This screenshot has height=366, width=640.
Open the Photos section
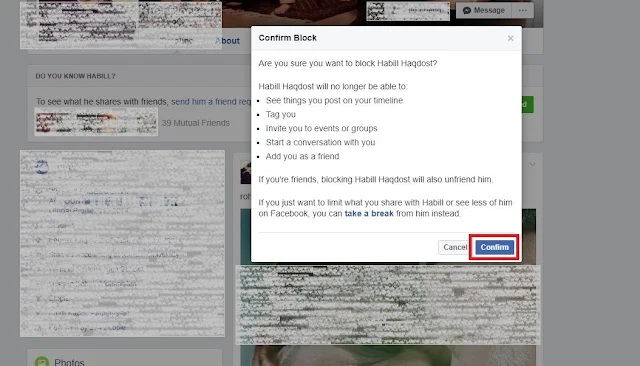[69, 362]
